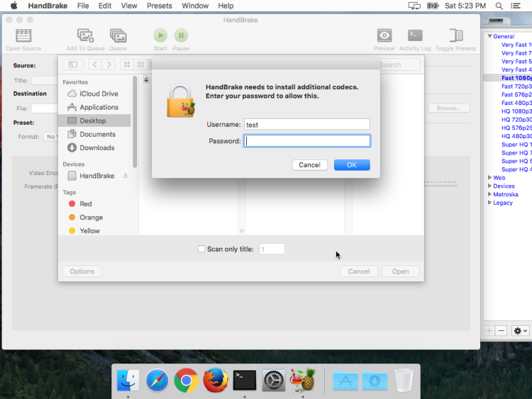Open Finder from the Dock

[x=128, y=380]
